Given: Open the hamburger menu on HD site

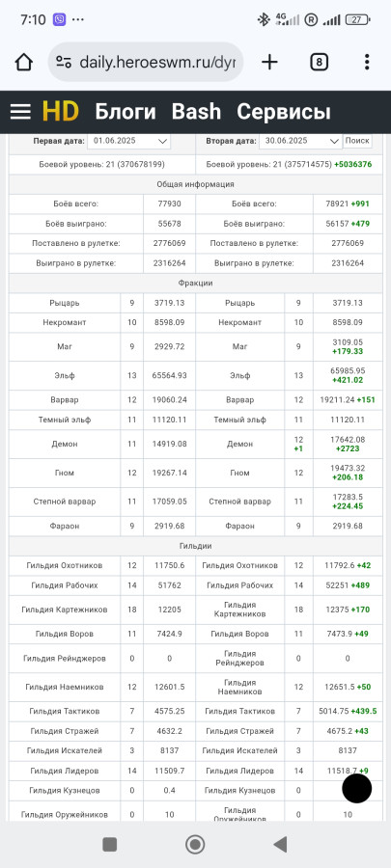Looking at the screenshot, I should coord(20,112).
